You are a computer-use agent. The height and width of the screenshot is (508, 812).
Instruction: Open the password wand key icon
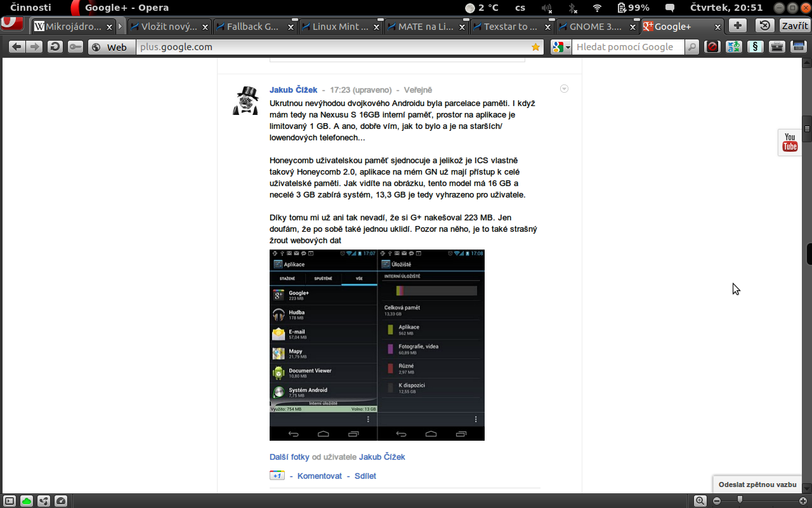pos(75,47)
